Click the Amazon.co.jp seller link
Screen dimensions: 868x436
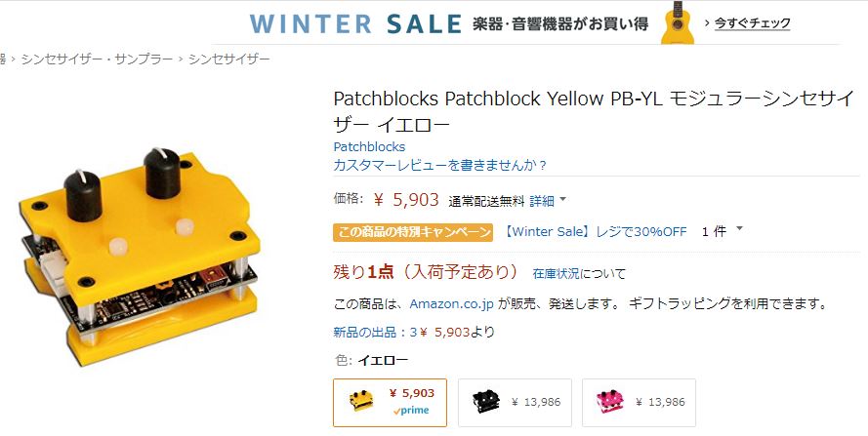tap(452, 303)
